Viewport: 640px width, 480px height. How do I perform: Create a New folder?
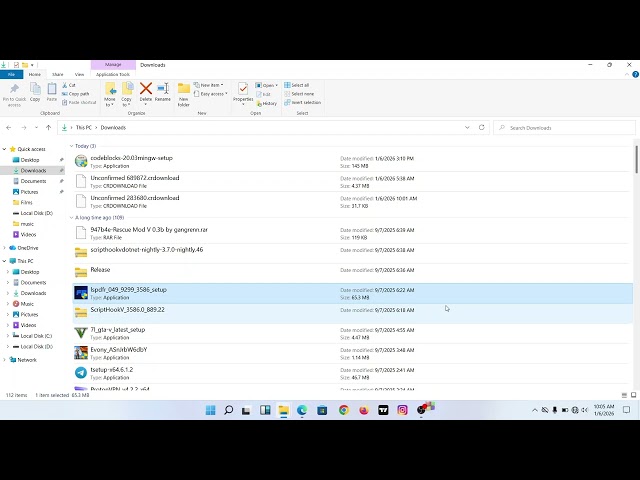pos(184,94)
